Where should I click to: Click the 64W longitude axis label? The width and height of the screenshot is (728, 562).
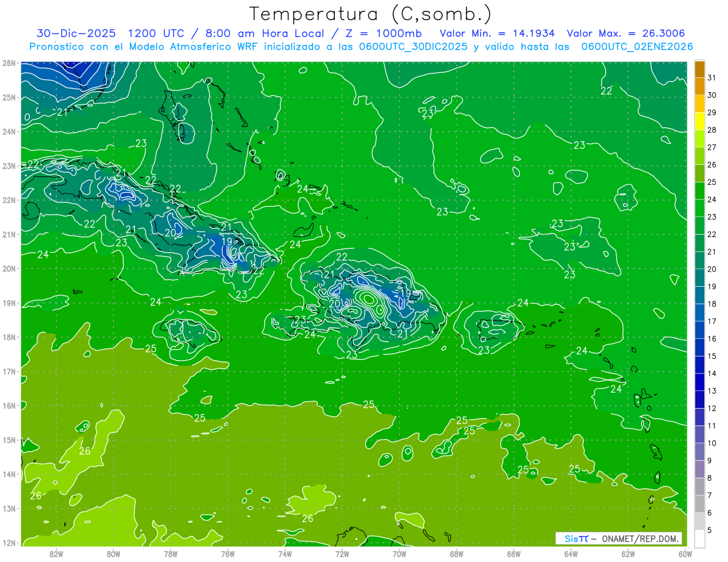(571, 553)
